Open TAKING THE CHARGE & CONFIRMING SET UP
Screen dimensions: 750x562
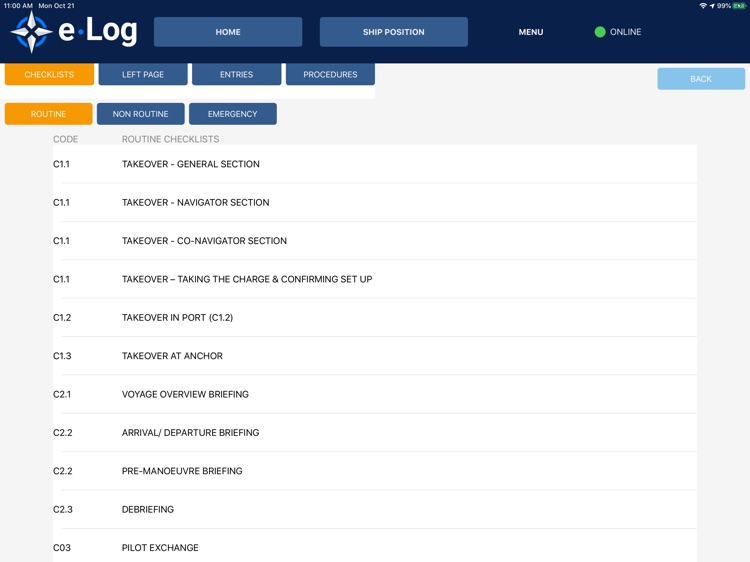pos(375,279)
